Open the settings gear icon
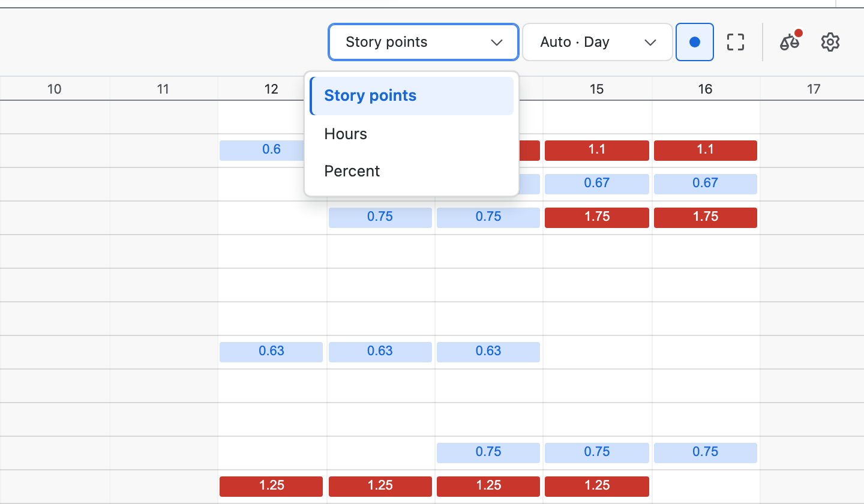 (x=830, y=42)
